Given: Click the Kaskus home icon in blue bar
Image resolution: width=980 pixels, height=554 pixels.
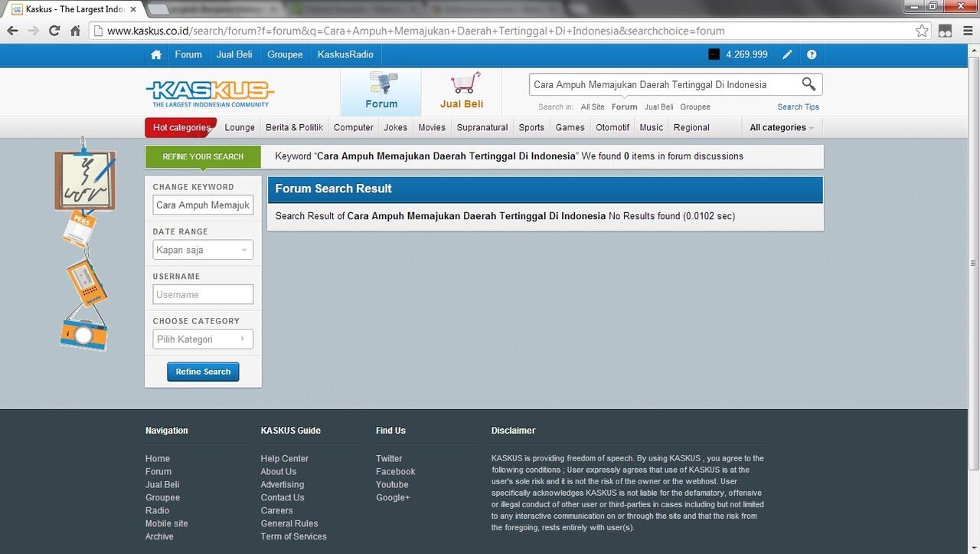Looking at the screenshot, I should [x=156, y=54].
